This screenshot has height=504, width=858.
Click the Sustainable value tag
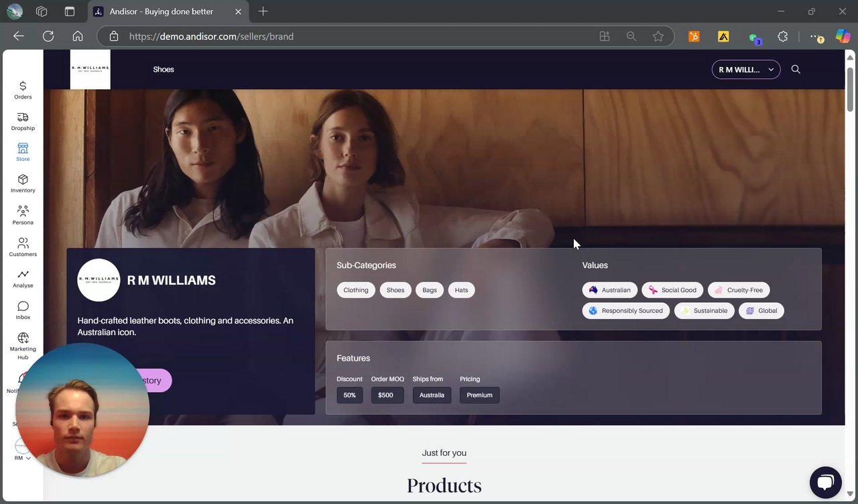tap(704, 311)
